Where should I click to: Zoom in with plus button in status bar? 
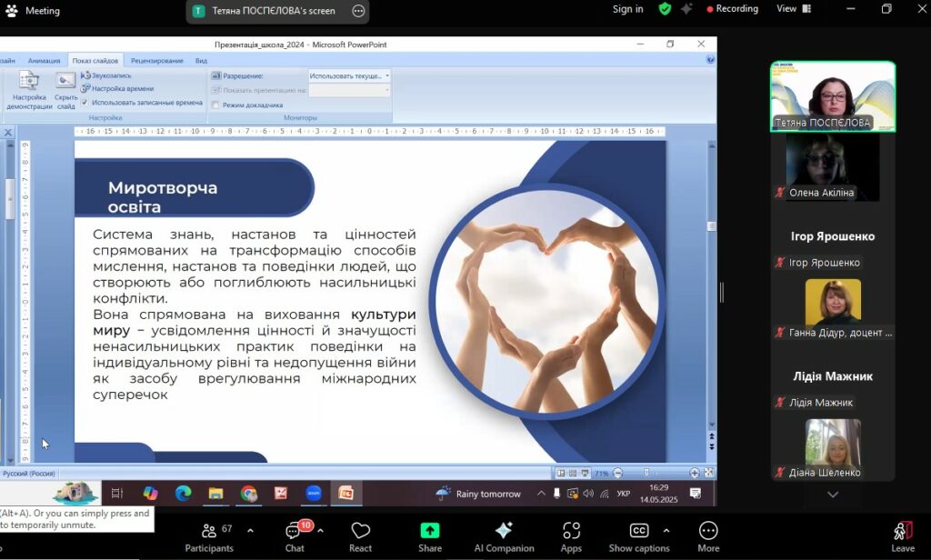[x=694, y=474]
